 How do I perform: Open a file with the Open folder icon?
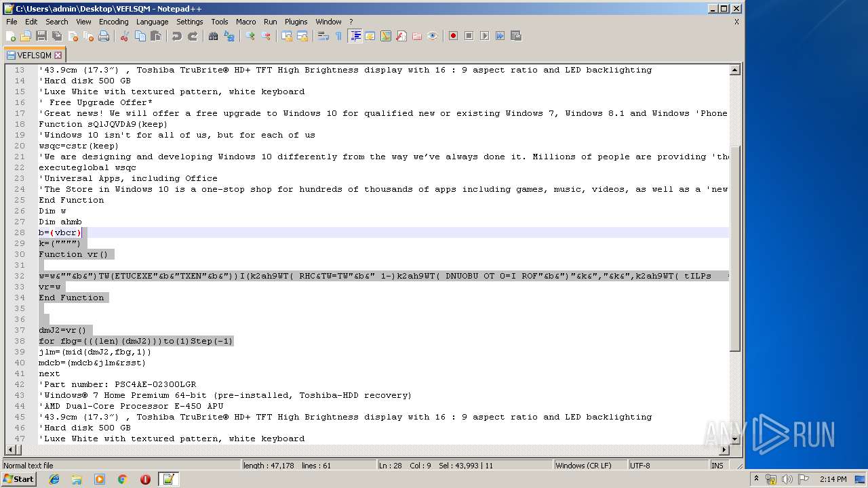pyautogui.click(x=26, y=36)
